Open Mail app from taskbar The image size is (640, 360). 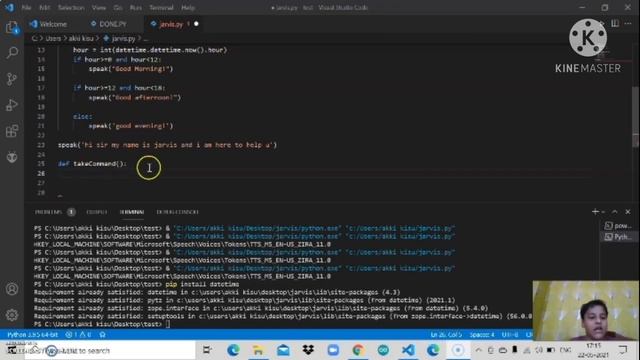(x=283, y=350)
